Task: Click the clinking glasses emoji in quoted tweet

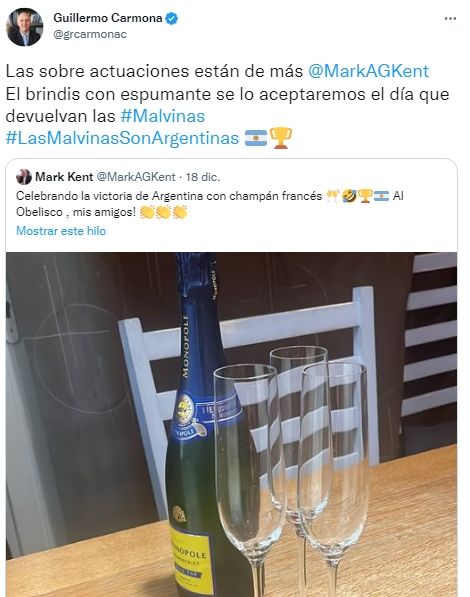Action: 333,196
